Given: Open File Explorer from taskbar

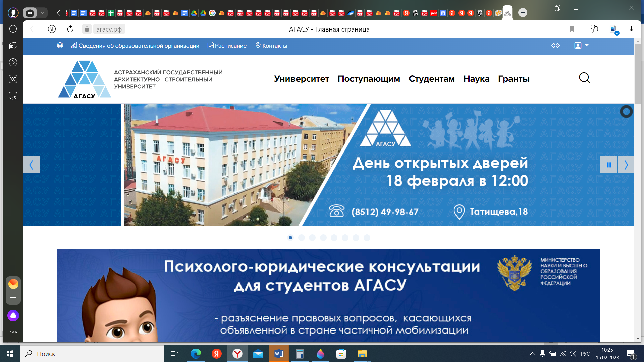Looking at the screenshot, I should click(362, 354).
